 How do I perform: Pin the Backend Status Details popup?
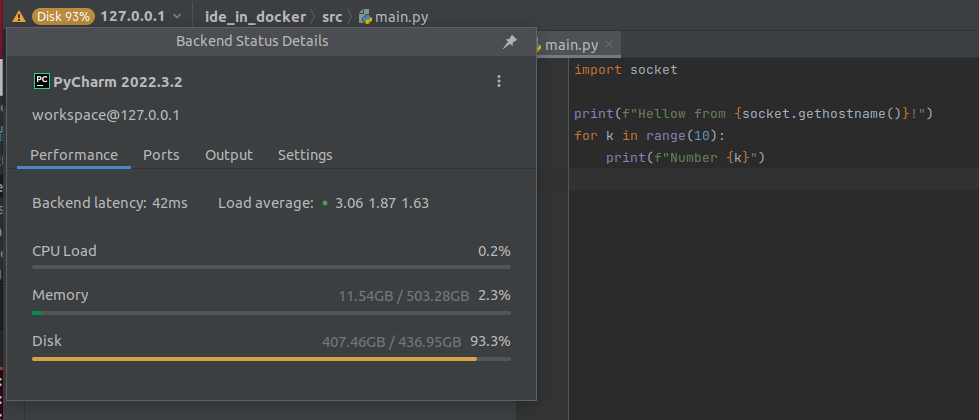click(x=509, y=42)
